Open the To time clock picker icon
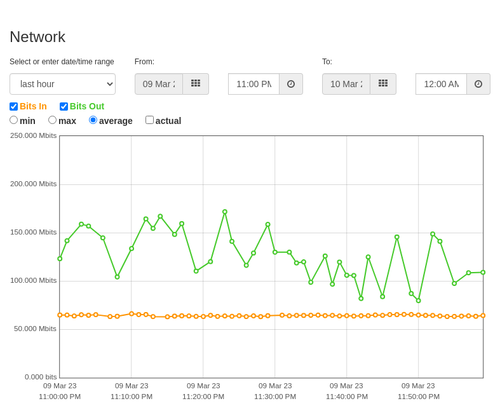The height and width of the screenshot is (403, 500). (x=478, y=84)
